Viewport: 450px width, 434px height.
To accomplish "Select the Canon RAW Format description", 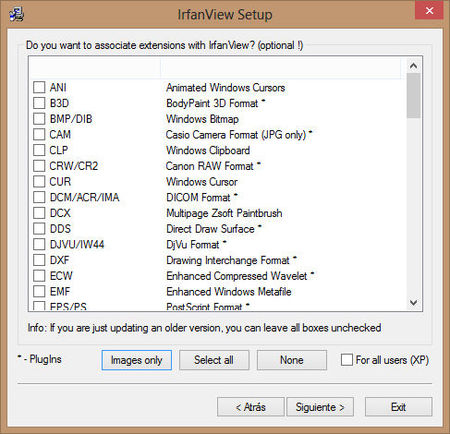I will tap(213, 166).
